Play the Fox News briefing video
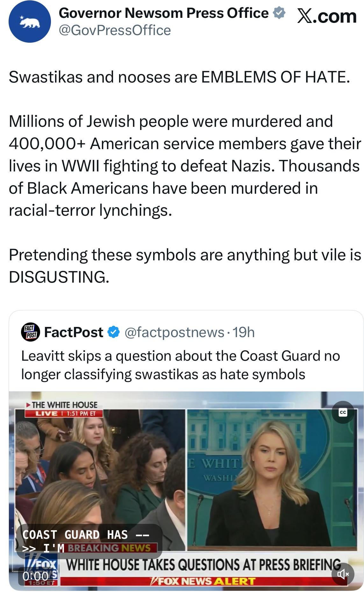Screen dimensions: 364x607 186,491
